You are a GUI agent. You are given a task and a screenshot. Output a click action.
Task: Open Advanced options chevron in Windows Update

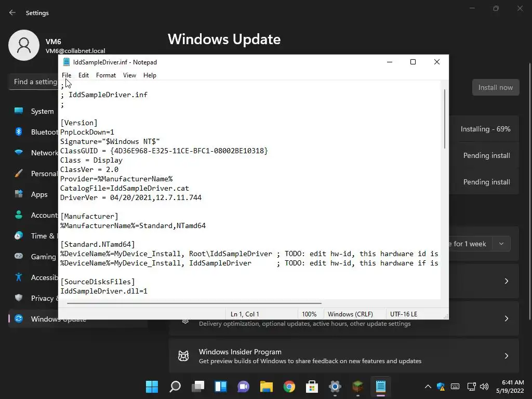pyautogui.click(x=506, y=318)
